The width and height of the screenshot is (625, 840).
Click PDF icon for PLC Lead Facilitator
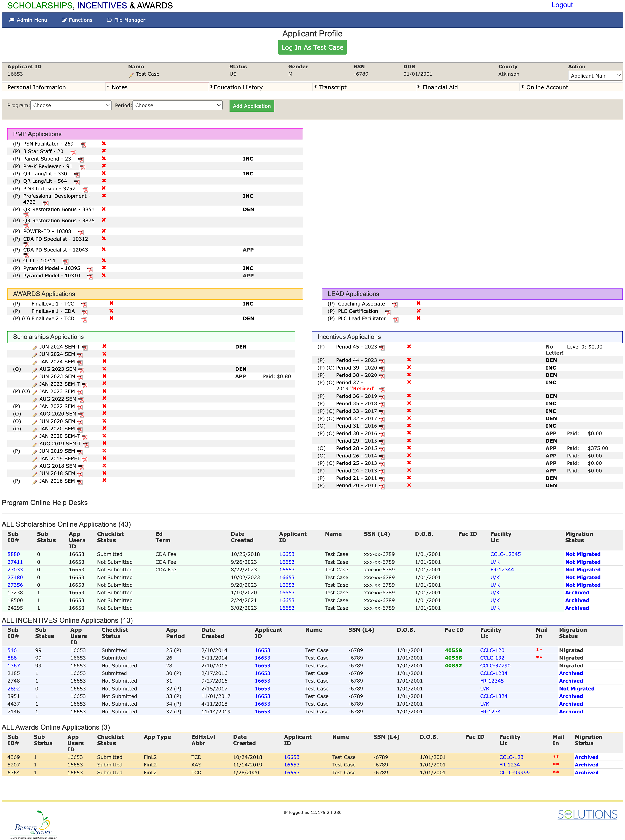coord(395,319)
